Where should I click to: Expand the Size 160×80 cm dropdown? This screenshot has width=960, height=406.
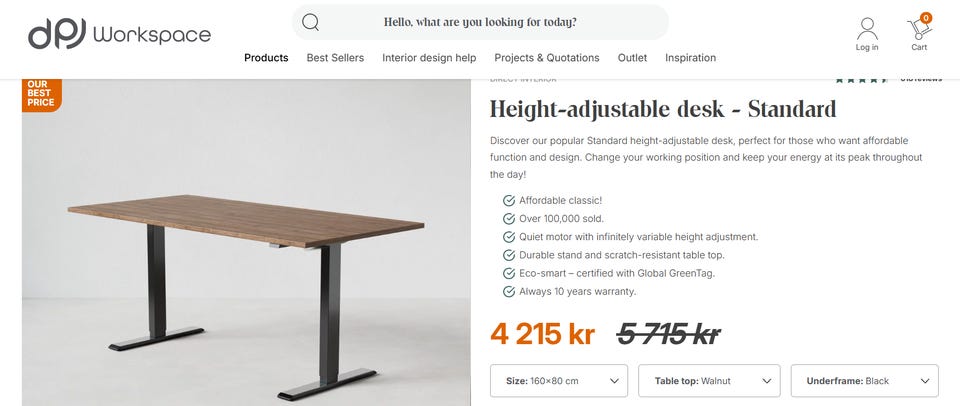pyautogui.click(x=559, y=381)
